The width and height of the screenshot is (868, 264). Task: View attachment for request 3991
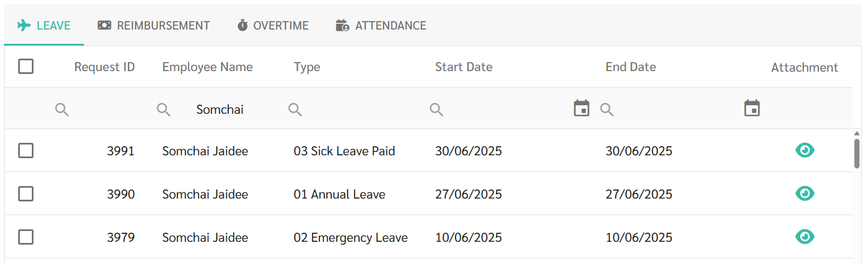coord(804,150)
